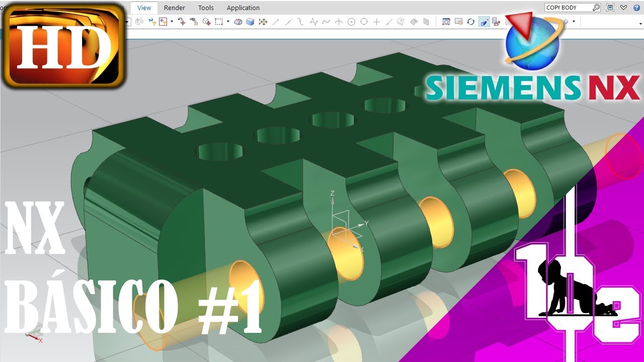
Task: Click the magnifier search icon in Command Finder
Action: coord(596,8)
